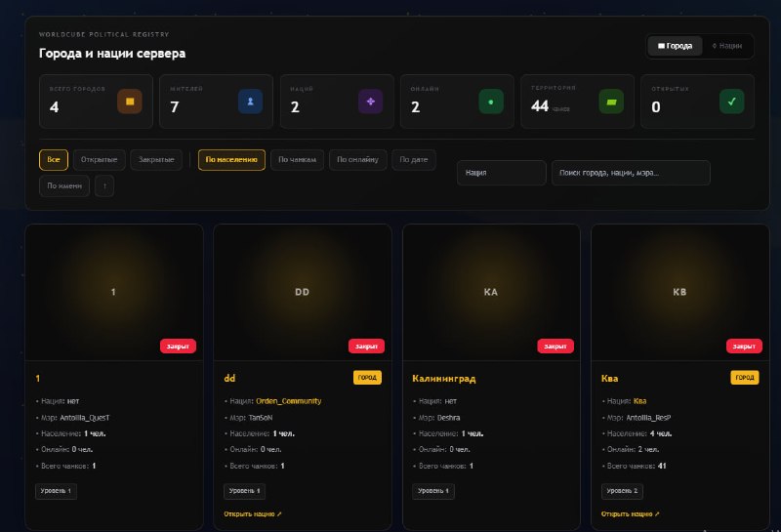Click Открыть нацию under Ква card
The image size is (781, 532).
click(x=630, y=514)
